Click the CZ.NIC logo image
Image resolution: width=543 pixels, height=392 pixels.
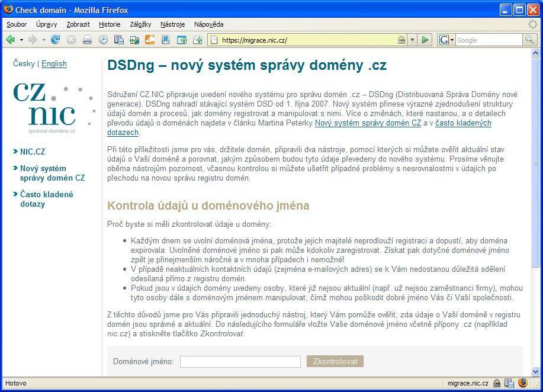[54, 108]
